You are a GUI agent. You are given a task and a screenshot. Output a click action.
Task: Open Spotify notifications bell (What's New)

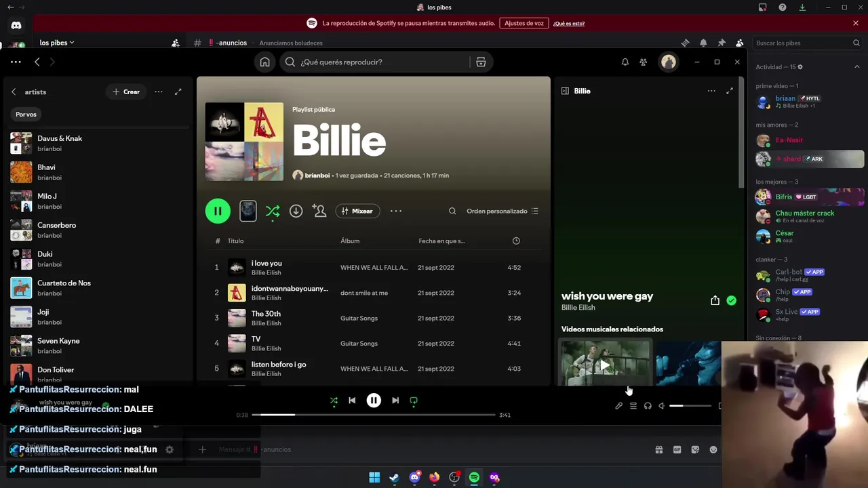625,62
